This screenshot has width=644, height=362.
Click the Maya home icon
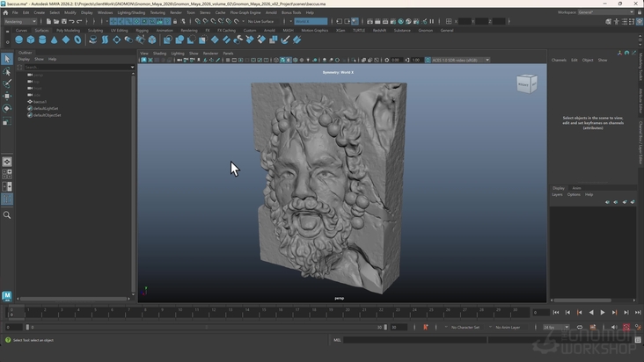[x=5, y=12]
